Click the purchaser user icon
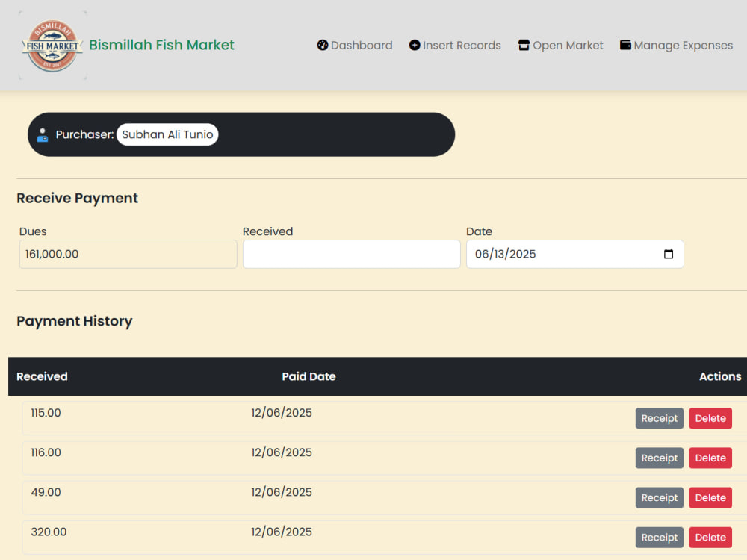The image size is (747, 560). click(43, 134)
